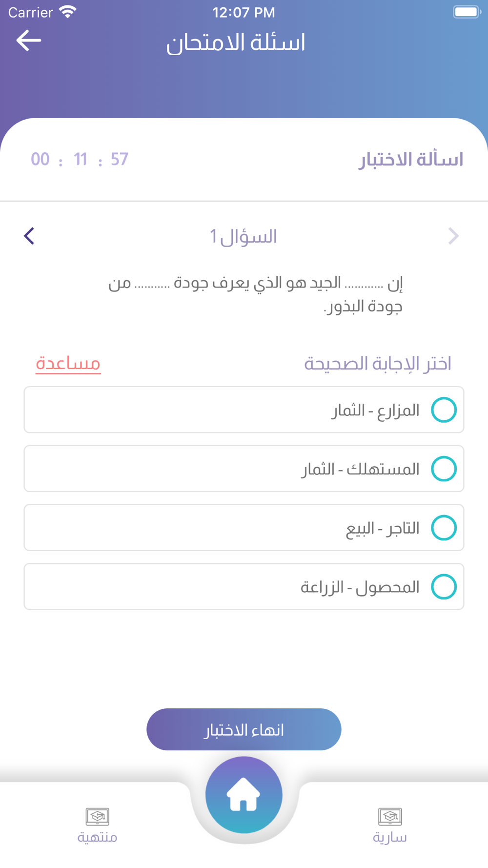Click the السؤال 1 question label
Screen dimensions: 488x868
tap(244, 237)
